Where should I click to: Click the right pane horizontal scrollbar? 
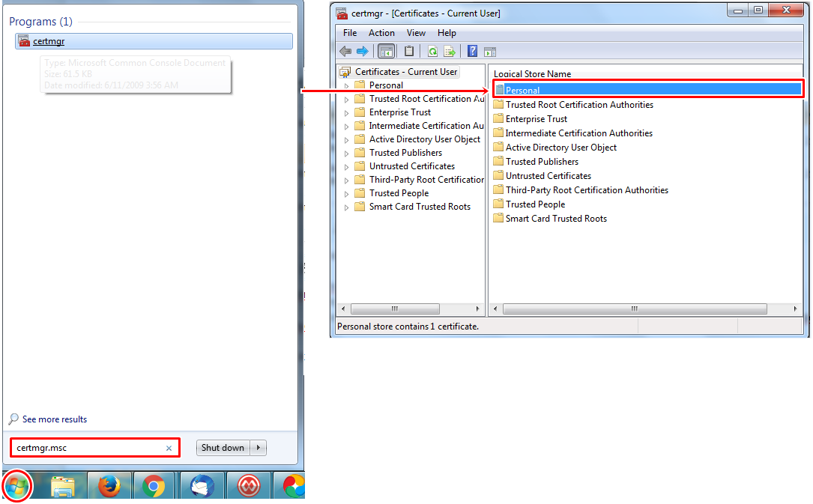click(x=645, y=309)
